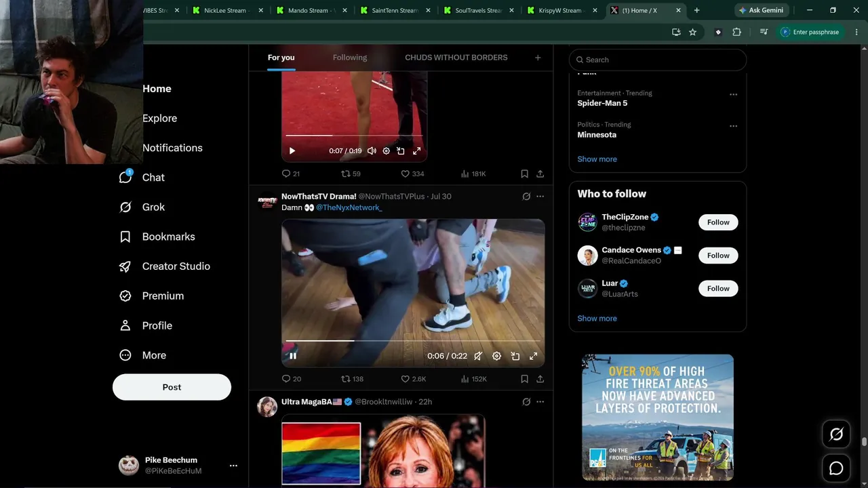The height and width of the screenshot is (488, 868).
Task: Open Chrome extensions puzzle icon
Action: [737, 32]
